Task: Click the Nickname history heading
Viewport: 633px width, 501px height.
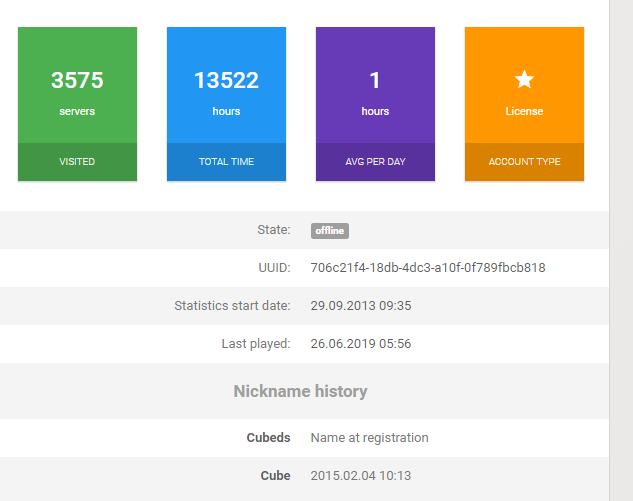Action: [300, 391]
